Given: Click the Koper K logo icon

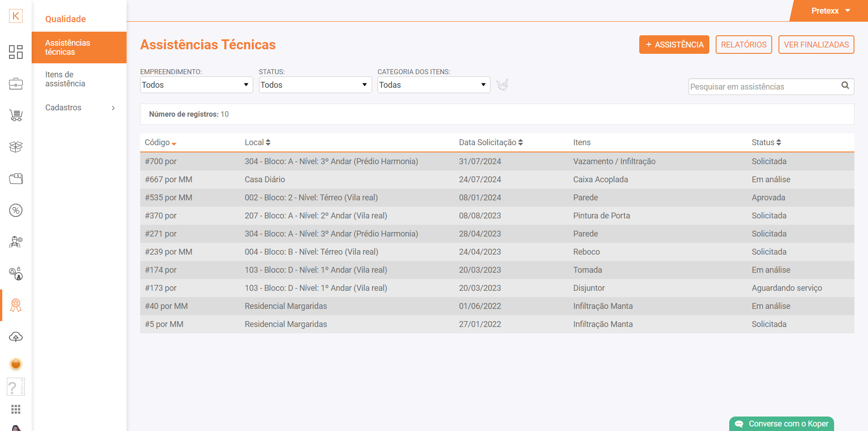Looking at the screenshot, I should 16,16.
